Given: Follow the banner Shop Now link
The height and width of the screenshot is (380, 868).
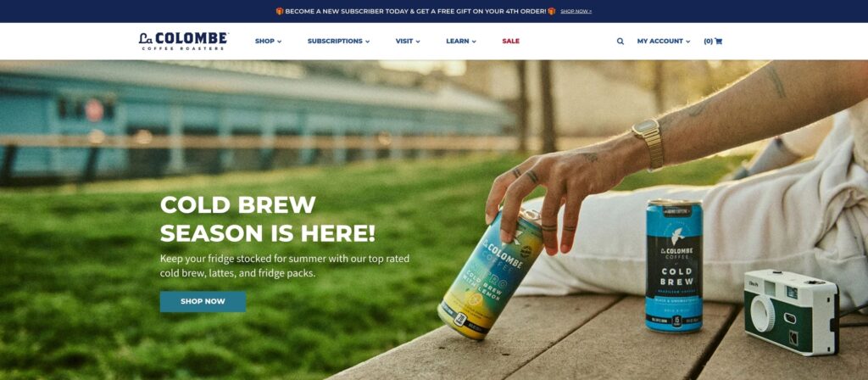Looking at the screenshot, I should (576, 11).
